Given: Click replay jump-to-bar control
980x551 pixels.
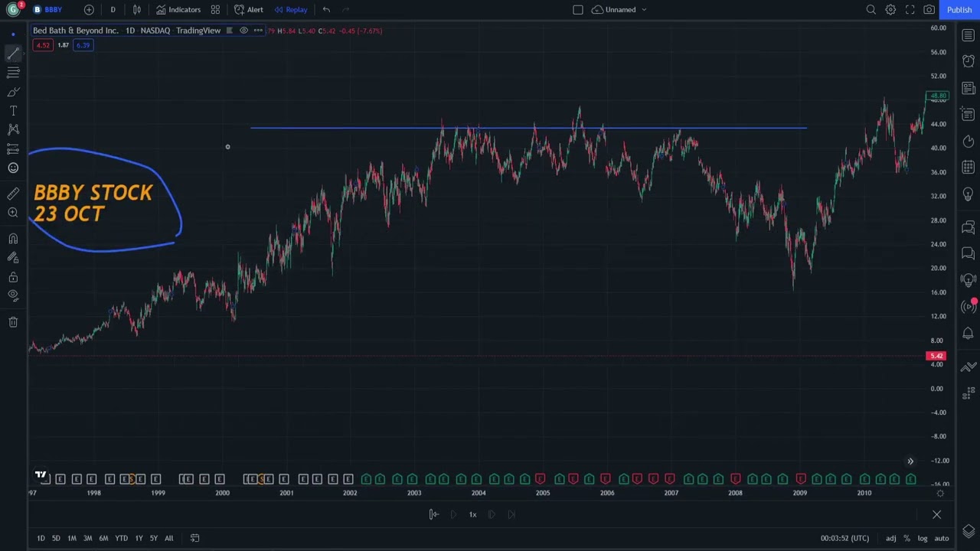Looking at the screenshot, I should click(x=433, y=514).
